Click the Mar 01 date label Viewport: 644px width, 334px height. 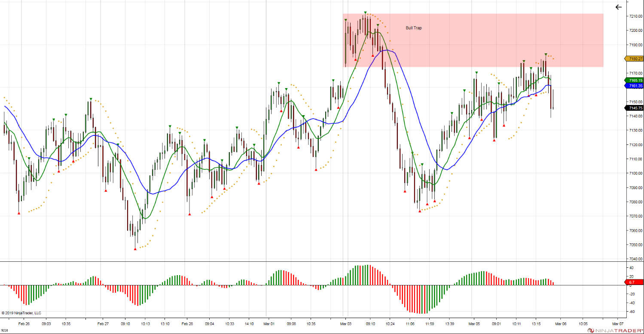click(269, 324)
